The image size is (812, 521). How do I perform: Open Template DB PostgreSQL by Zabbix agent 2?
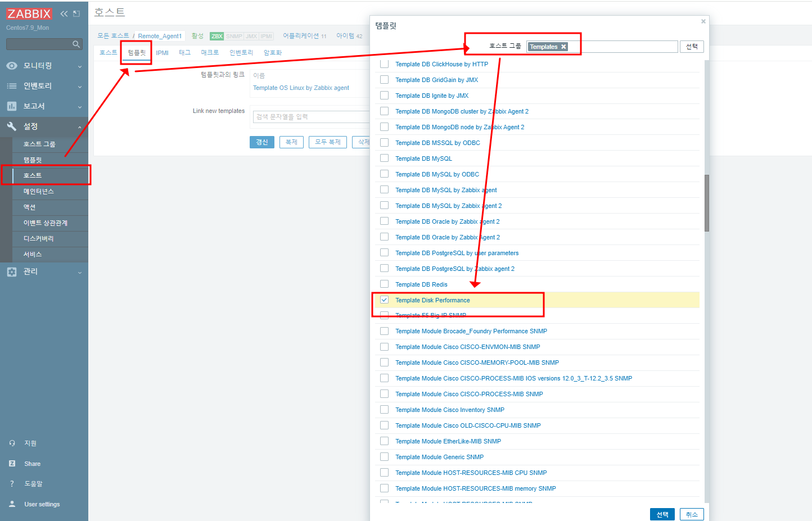[x=455, y=269]
